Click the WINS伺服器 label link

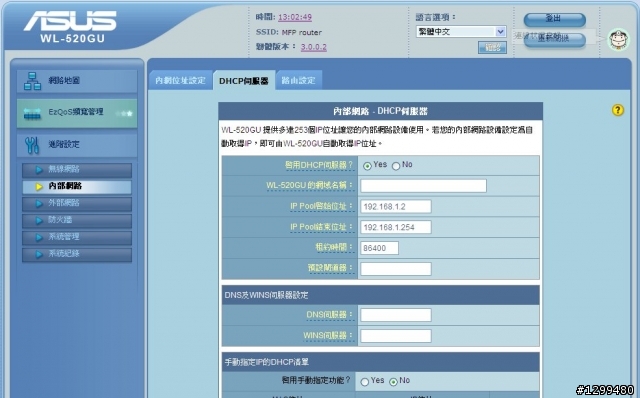pos(328,335)
